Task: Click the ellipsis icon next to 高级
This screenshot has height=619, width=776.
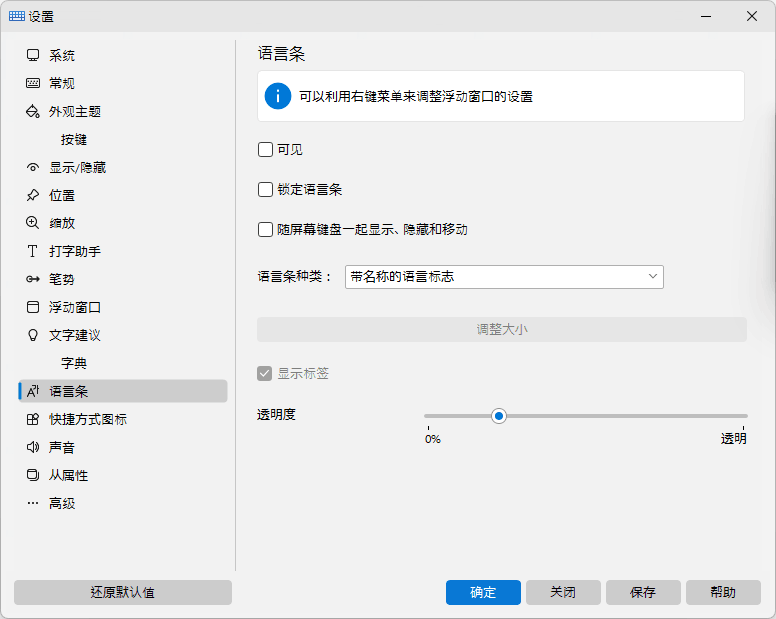Action: click(x=33, y=503)
